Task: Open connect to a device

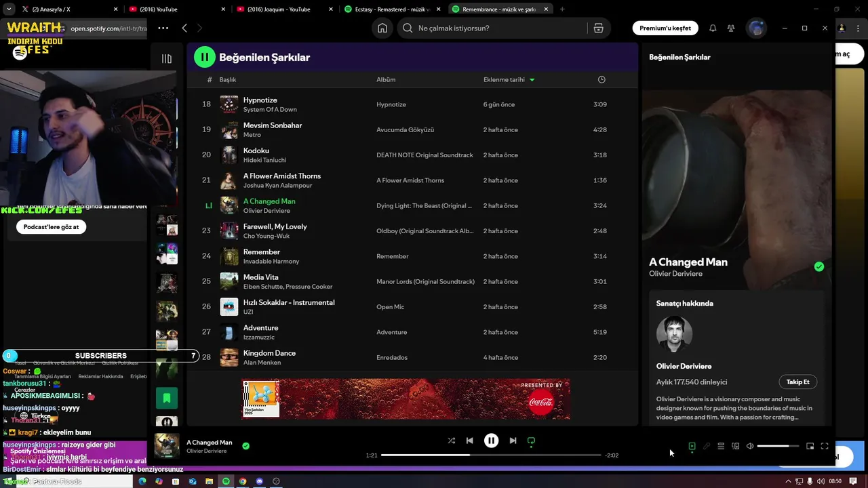Action: coord(735,446)
